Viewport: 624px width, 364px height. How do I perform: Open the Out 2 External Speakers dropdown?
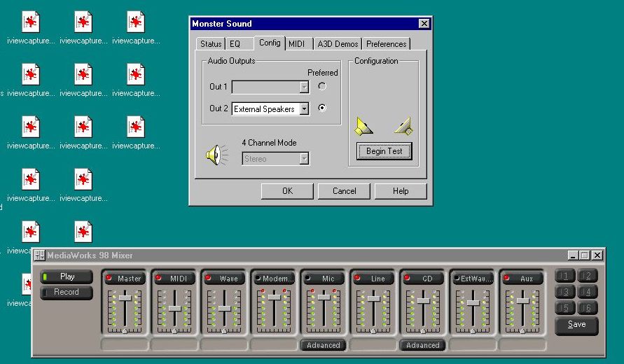[x=305, y=108]
